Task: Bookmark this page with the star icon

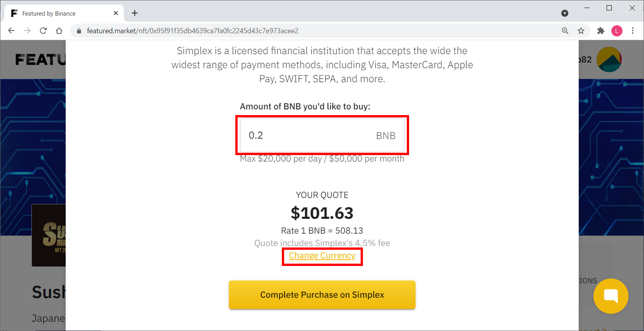Action: click(x=581, y=31)
